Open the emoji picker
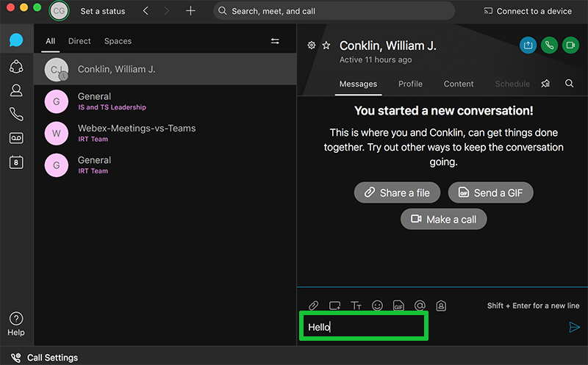 [377, 306]
